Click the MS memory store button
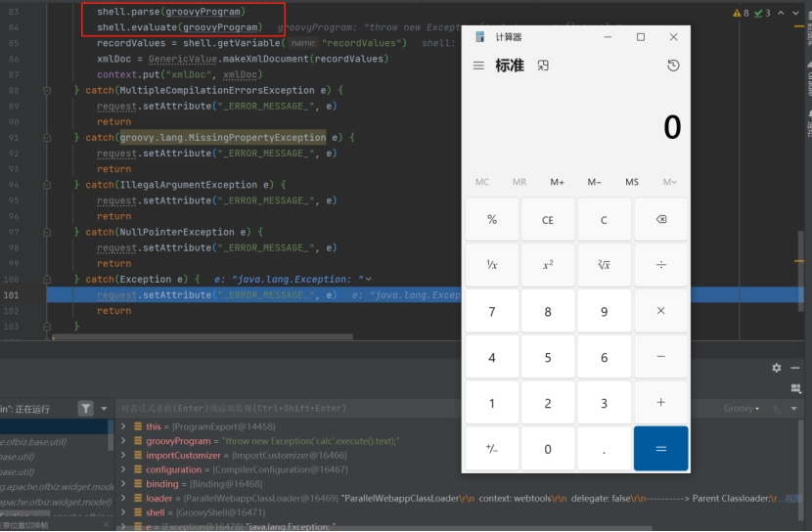This screenshot has width=812, height=532. click(x=632, y=182)
